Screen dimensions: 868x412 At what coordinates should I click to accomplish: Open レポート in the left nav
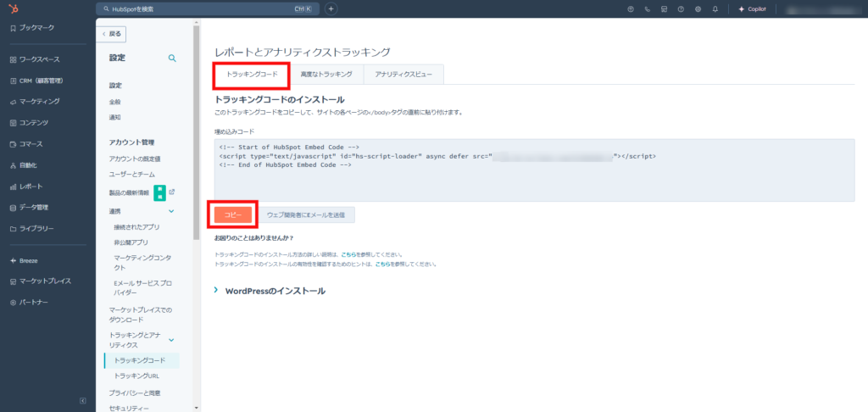coord(26,186)
